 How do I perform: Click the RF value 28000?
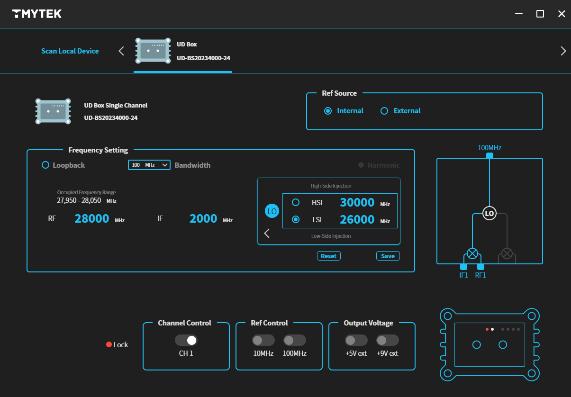(x=92, y=219)
